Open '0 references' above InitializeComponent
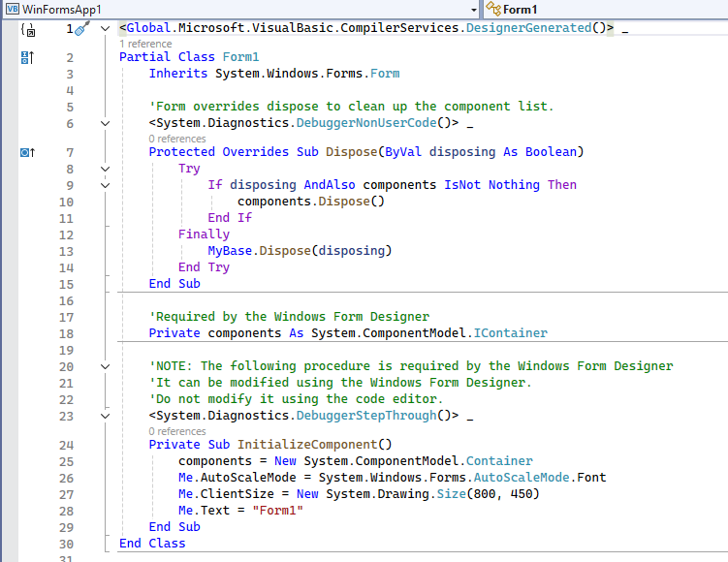This screenshot has height=562, width=728. click(x=176, y=431)
